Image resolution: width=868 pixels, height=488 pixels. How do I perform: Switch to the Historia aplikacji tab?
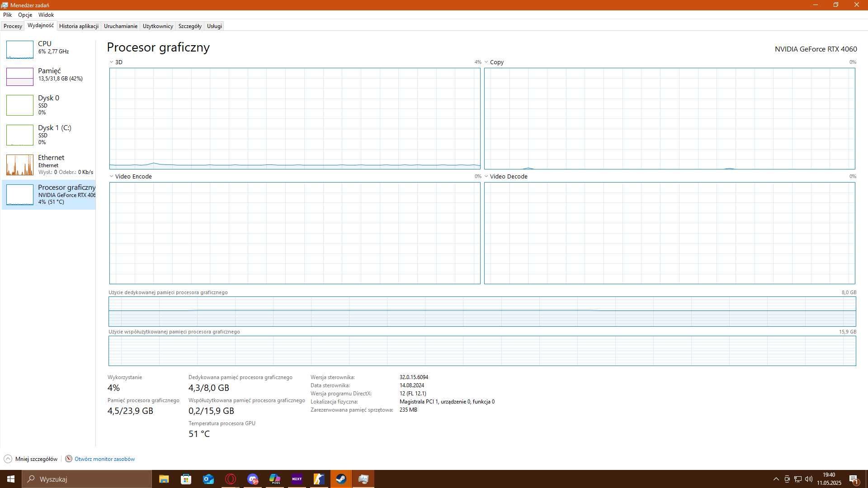[x=79, y=26]
